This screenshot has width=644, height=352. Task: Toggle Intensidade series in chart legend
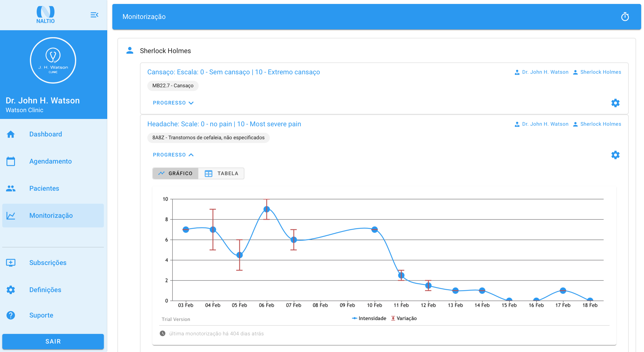369,318
